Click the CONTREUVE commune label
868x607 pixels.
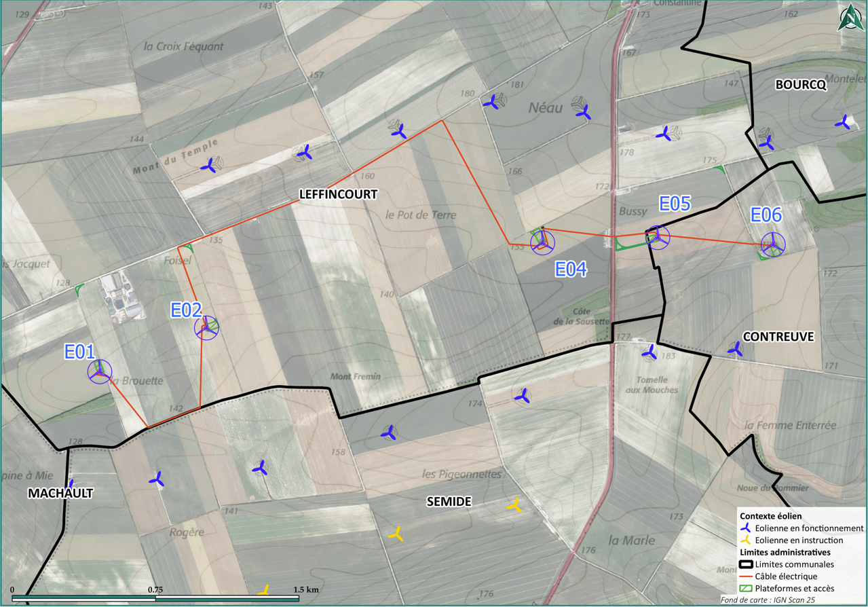pos(778,336)
